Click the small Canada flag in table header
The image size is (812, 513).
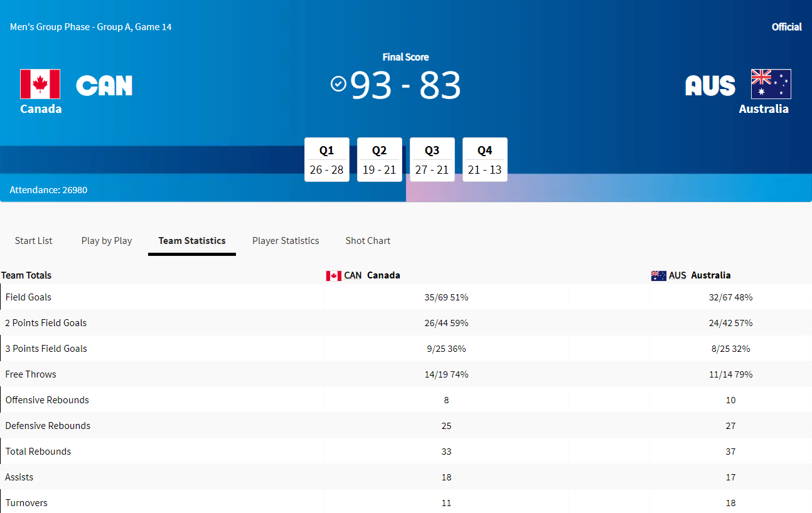334,276
